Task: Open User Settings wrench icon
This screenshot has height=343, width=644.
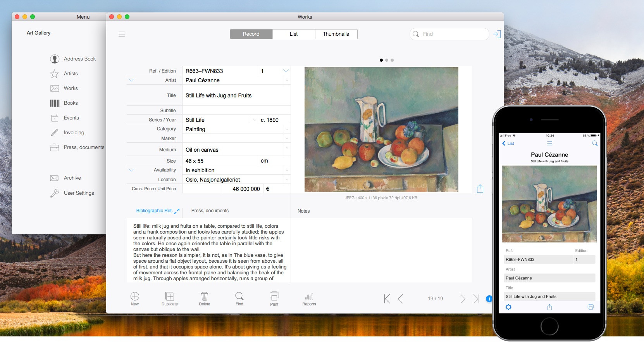Action: [x=72, y=193]
